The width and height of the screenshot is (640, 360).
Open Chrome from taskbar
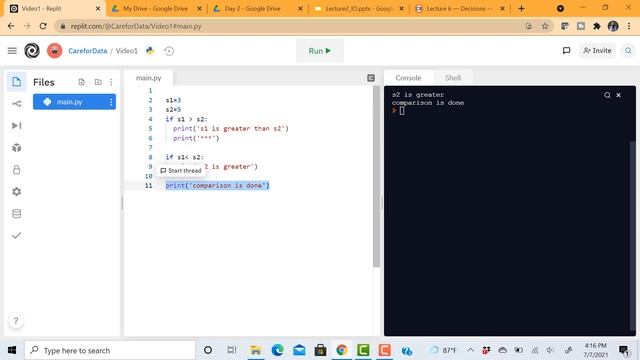point(342,350)
